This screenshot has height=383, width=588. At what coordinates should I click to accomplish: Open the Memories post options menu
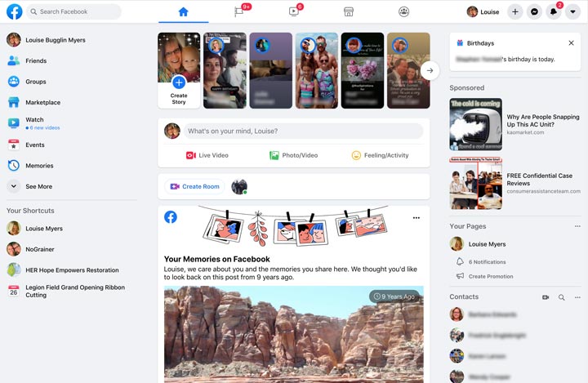click(x=416, y=217)
